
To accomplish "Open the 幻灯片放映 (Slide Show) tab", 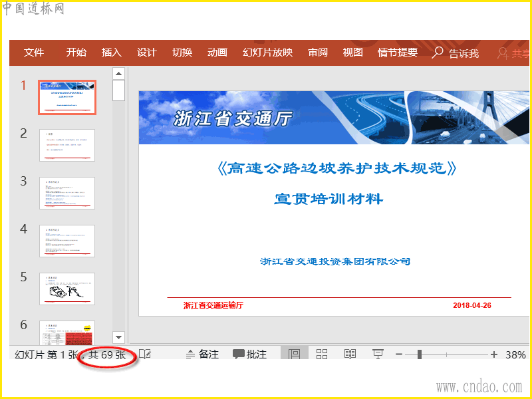I will tap(268, 53).
